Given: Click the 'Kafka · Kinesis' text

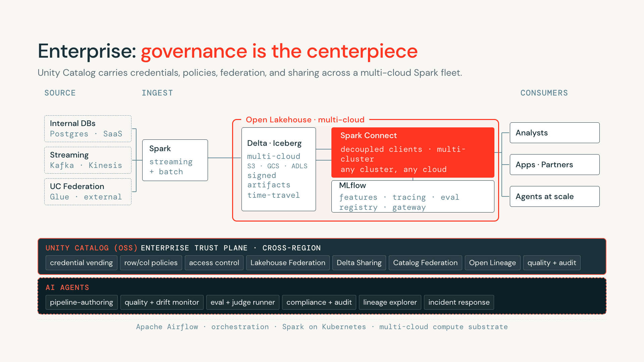Looking at the screenshot, I should 86,165.
